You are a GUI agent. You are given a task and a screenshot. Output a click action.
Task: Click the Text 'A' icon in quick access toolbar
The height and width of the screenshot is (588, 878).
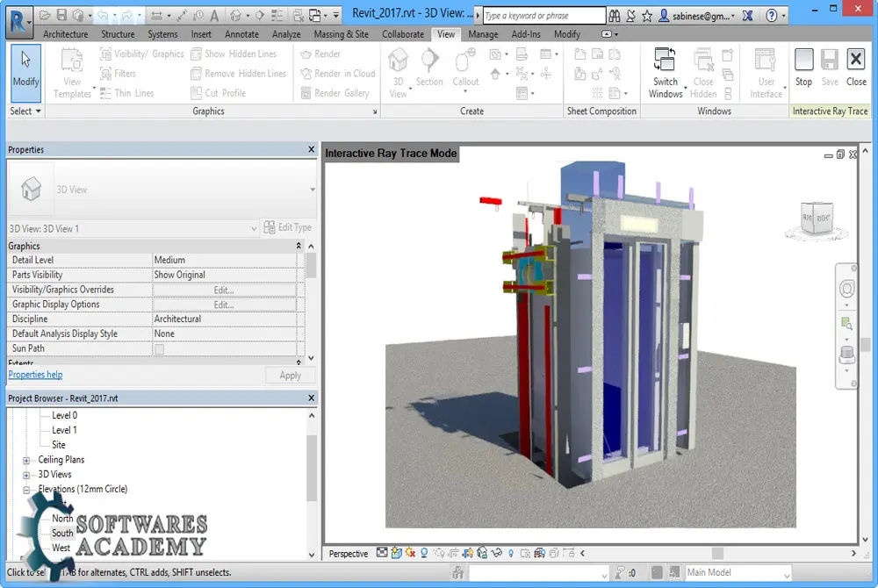214,15
